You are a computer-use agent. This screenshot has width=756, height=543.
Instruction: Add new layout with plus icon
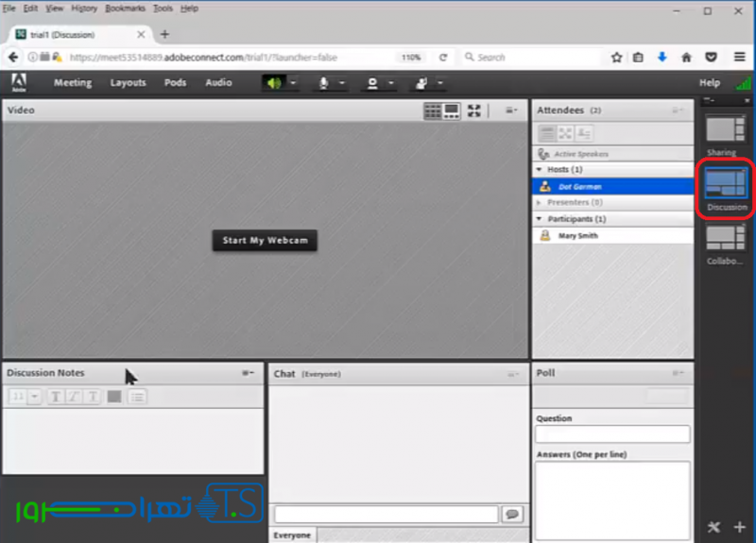739,526
